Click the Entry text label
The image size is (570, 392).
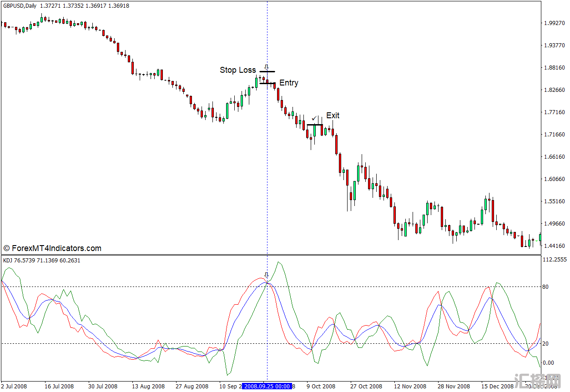(x=289, y=83)
